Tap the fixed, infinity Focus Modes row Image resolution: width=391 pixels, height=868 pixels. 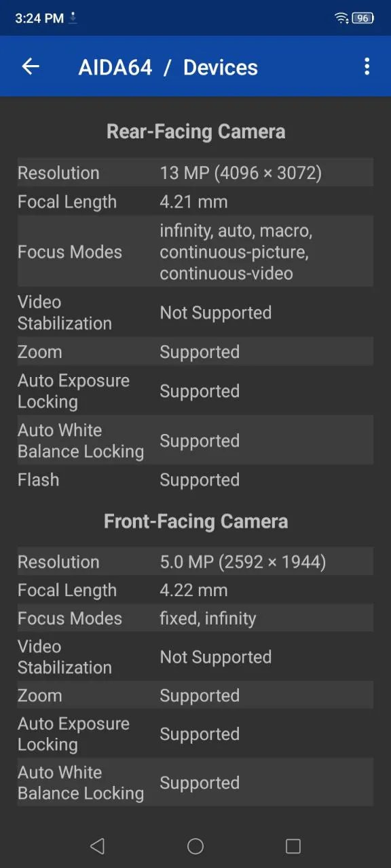tap(195, 618)
